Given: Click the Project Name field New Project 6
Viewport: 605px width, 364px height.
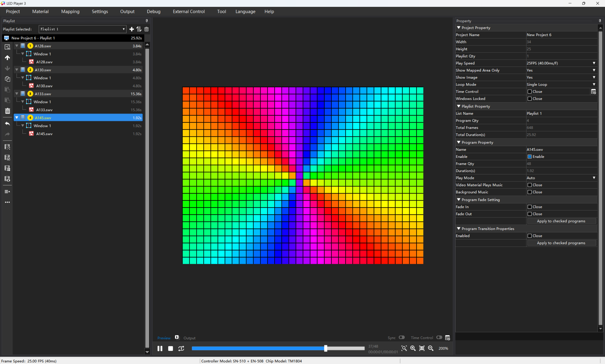Looking at the screenshot, I should coord(561,35).
